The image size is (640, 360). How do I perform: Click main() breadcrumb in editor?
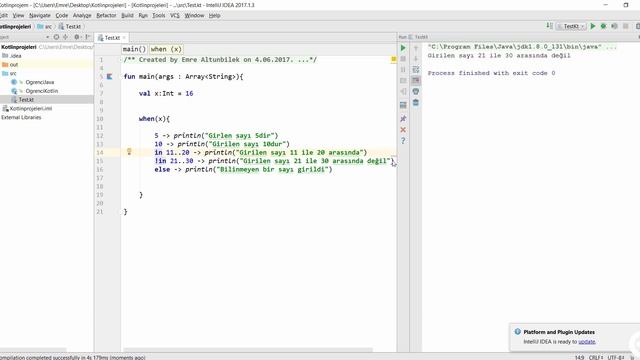[x=134, y=49]
